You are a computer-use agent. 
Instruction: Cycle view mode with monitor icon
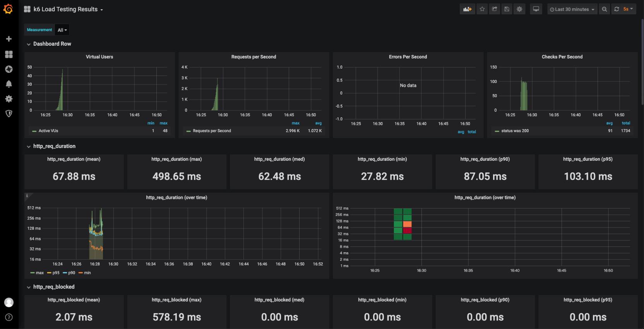pos(536,9)
